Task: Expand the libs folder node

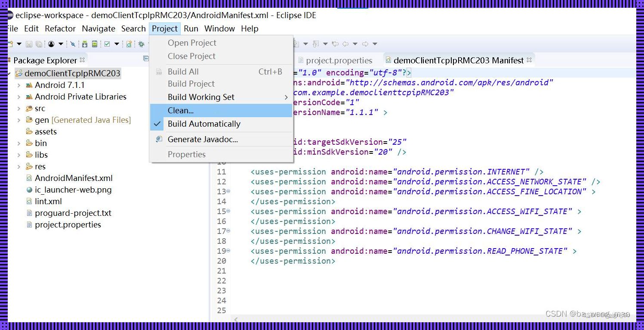Action: tap(19, 155)
